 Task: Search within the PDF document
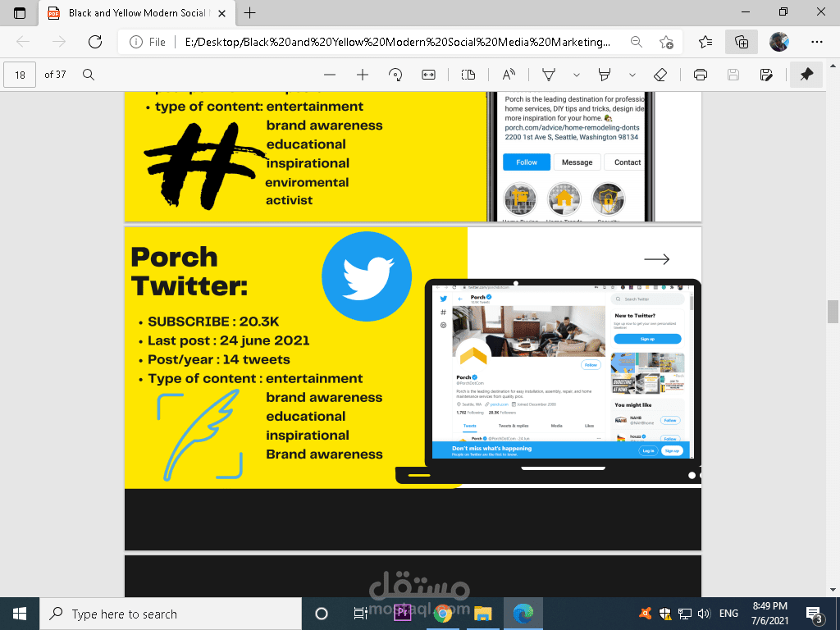[x=89, y=75]
